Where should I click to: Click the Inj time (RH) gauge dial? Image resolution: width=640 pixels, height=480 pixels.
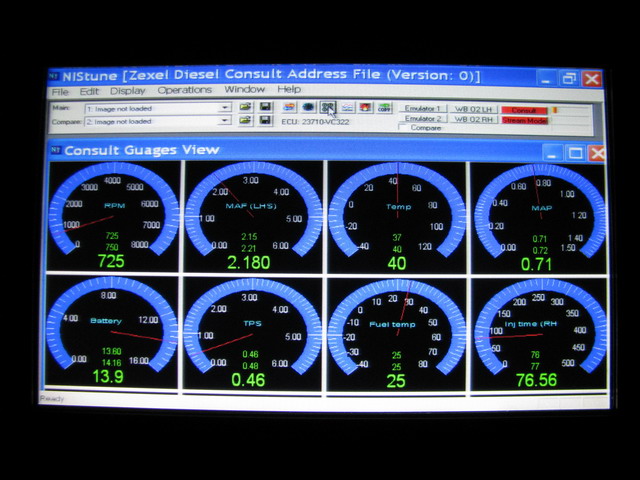[x=540, y=328]
